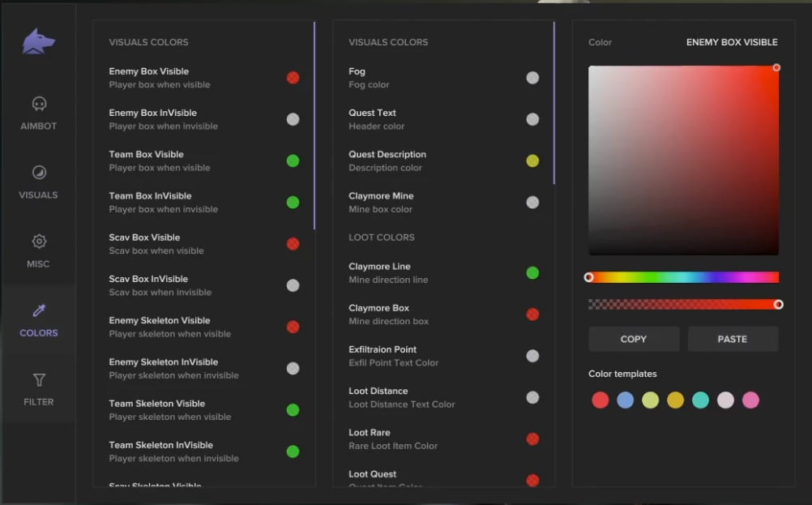Screen dimensions: 812x505
Task: Switch to the COLORS tab label
Action: point(39,332)
